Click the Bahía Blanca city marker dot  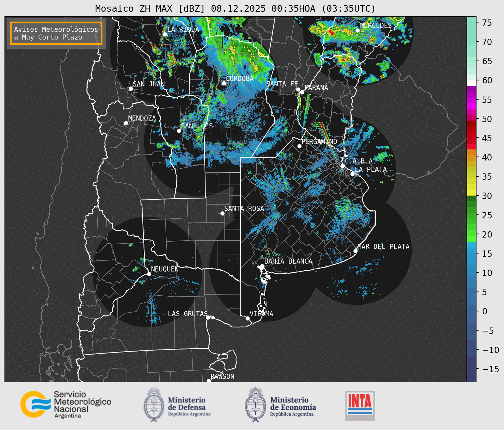262,266
